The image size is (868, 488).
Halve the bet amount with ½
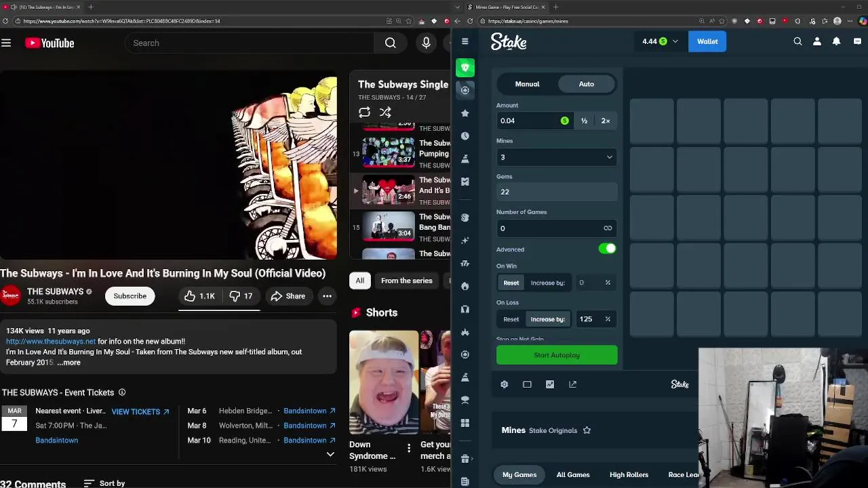(584, 121)
